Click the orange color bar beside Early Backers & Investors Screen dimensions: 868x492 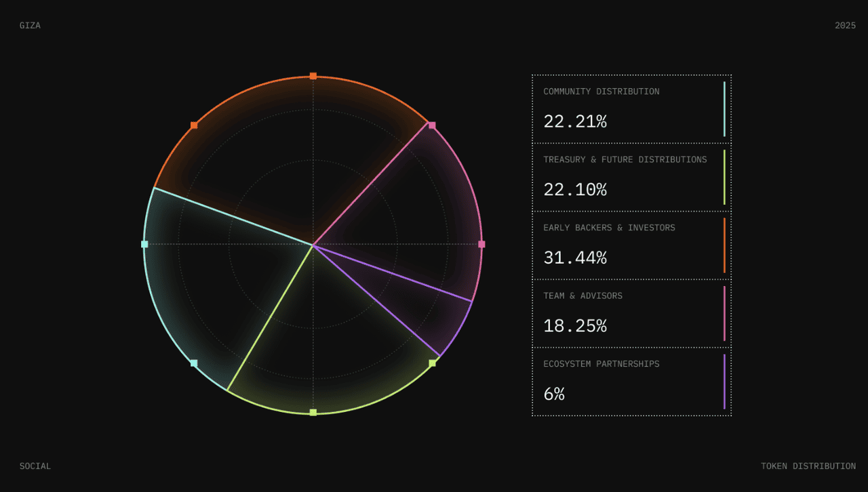(x=724, y=245)
